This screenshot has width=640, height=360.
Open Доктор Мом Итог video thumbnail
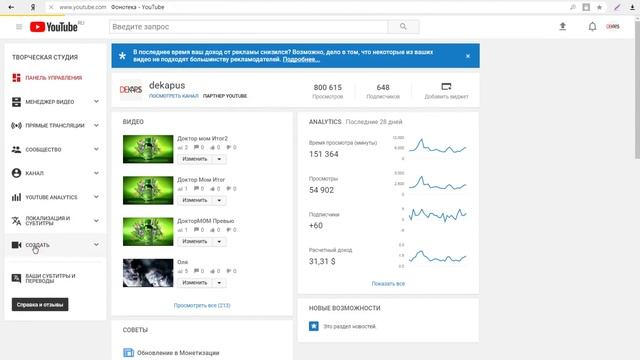tap(148, 190)
